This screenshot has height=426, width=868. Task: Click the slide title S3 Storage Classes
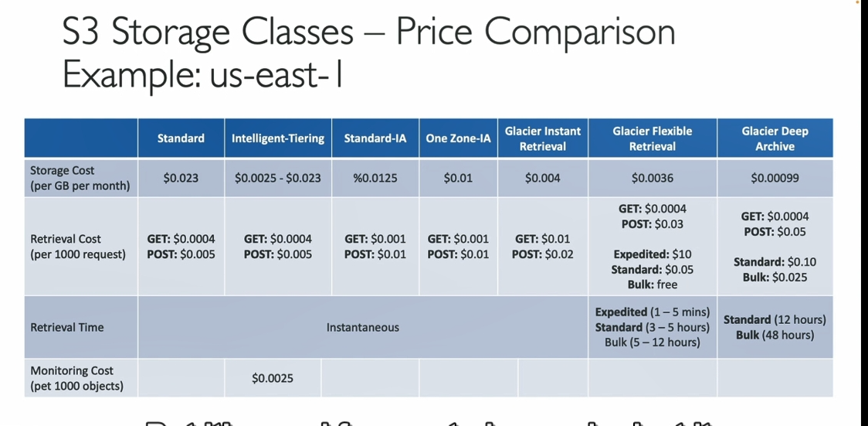pyautogui.click(x=209, y=32)
